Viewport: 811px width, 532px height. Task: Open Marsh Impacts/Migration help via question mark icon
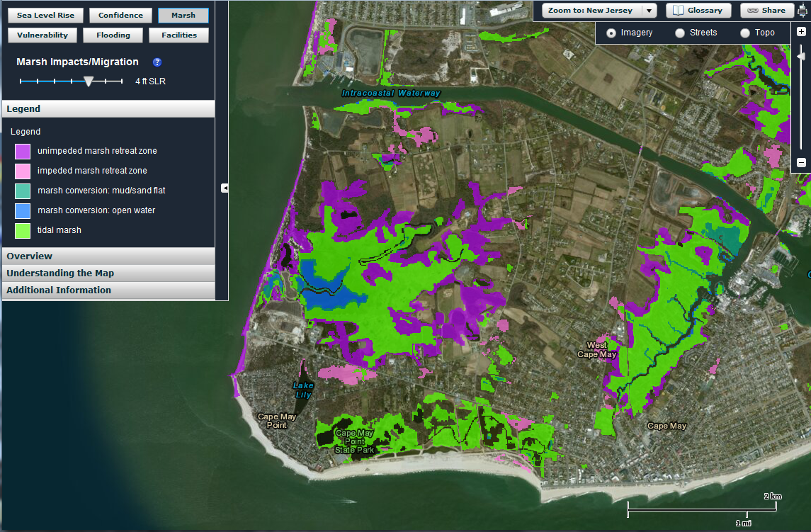(x=157, y=62)
